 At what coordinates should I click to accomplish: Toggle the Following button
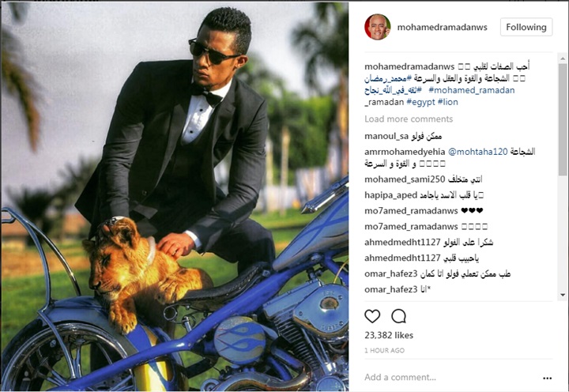[x=526, y=27]
